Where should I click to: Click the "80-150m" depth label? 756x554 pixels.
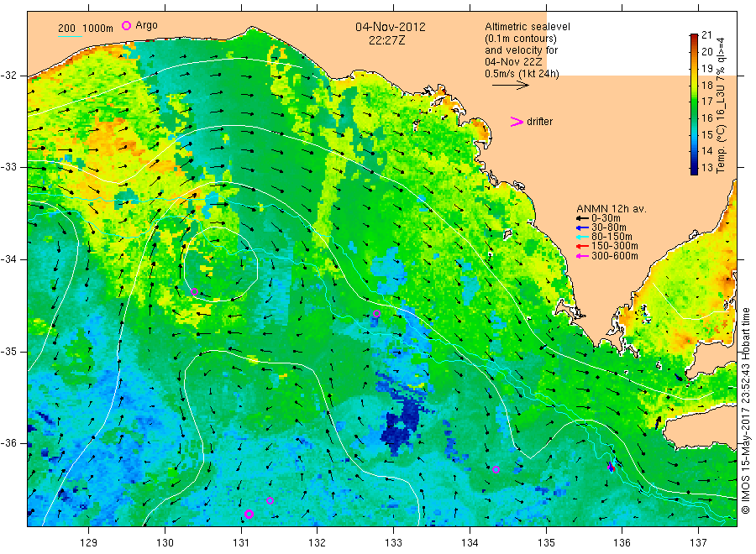(x=612, y=237)
